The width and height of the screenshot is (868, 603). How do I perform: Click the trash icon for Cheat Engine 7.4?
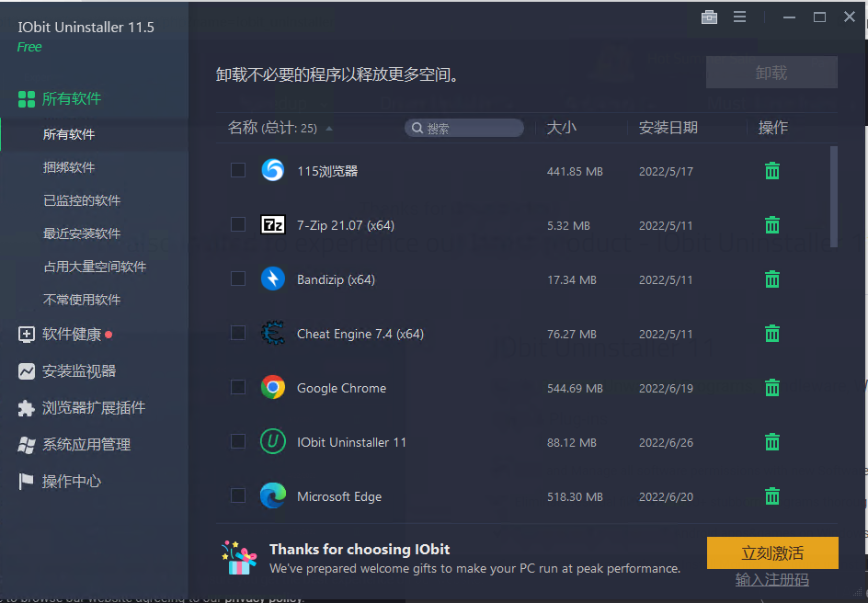(x=772, y=334)
